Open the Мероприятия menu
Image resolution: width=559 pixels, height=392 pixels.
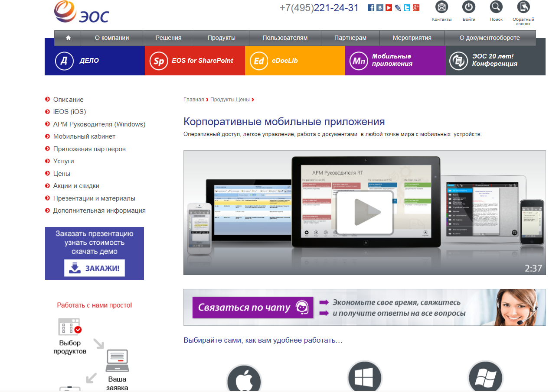point(412,38)
